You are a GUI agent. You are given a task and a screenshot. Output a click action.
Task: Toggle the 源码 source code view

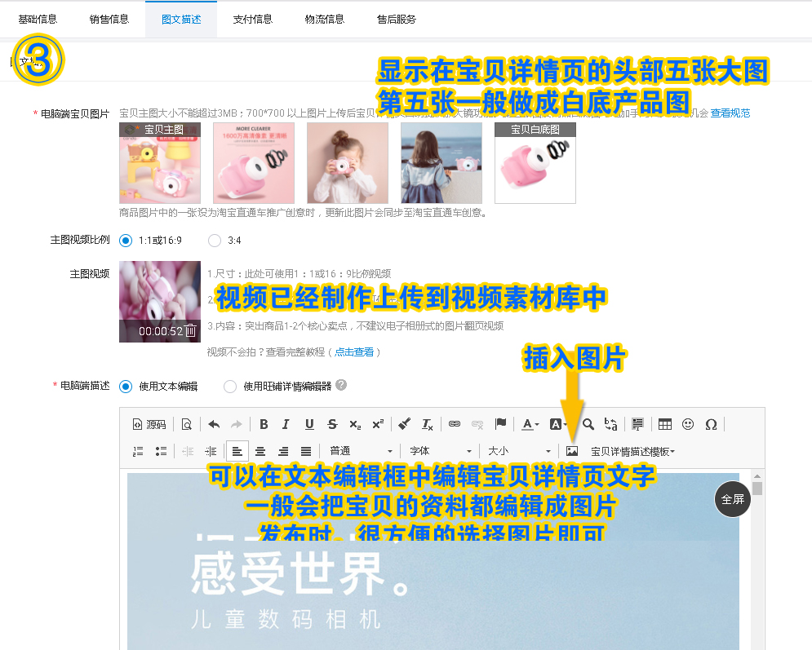click(x=151, y=424)
